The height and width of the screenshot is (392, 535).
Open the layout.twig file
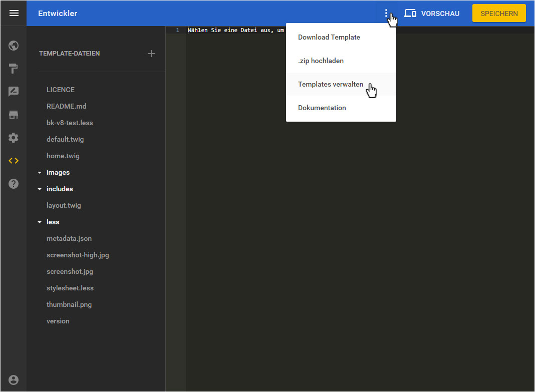[x=64, y=206]
